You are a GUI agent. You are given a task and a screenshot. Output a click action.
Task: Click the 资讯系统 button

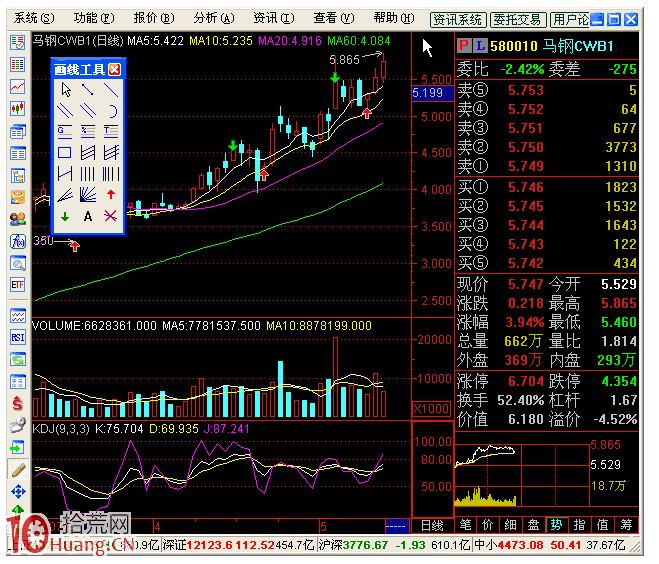[x=458, y=20]
